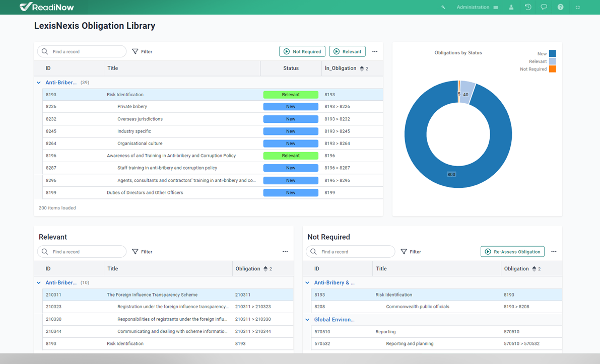
Task: Open the help question mark icon
Action: coord(560,7)
